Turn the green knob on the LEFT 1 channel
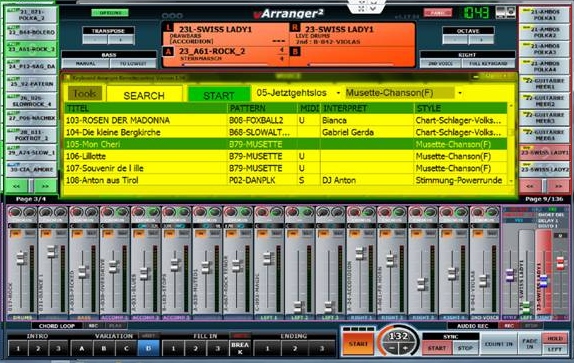The width and height of the screenshot is (574, 363). (x=276, y=212)
